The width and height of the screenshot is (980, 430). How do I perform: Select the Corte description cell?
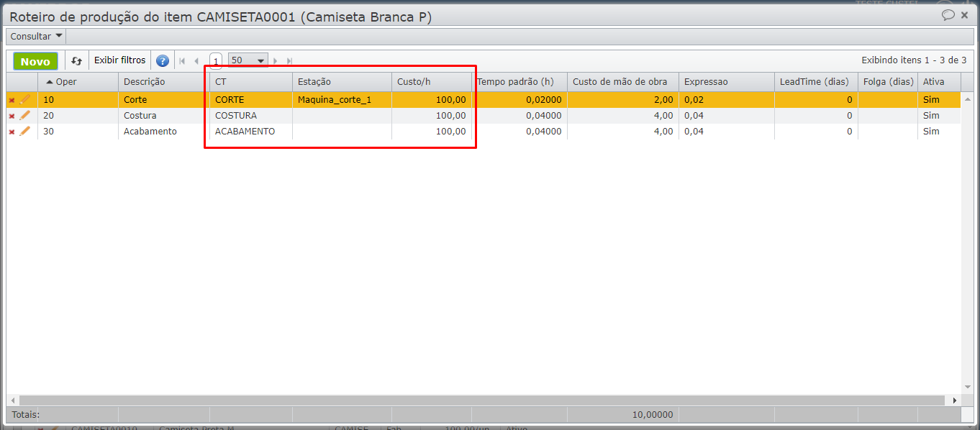coord(164,100)
